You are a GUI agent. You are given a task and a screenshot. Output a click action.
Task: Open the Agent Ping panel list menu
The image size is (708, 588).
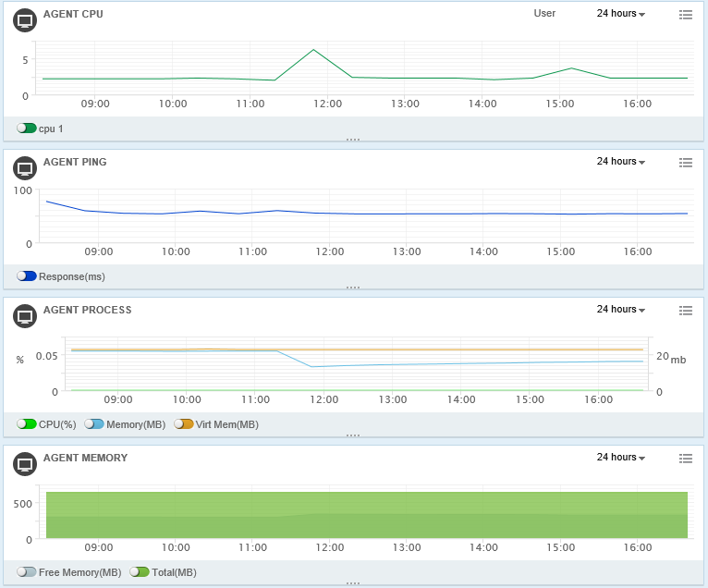[685, 163]
